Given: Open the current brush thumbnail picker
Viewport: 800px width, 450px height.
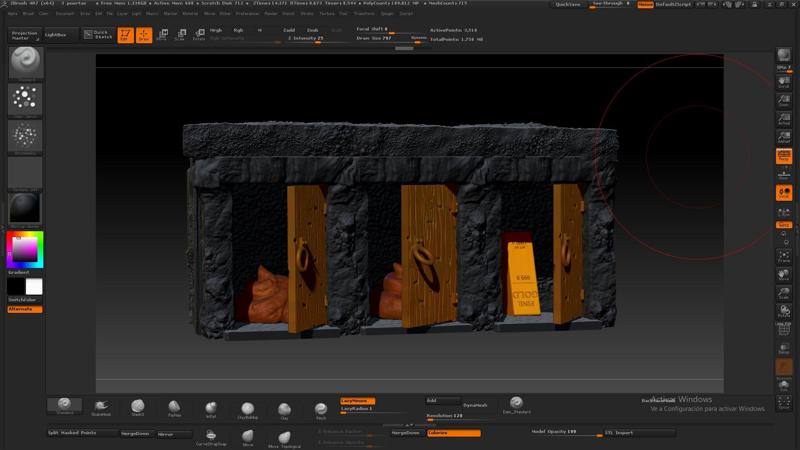Looking at the screenshot, I should 25,63.
